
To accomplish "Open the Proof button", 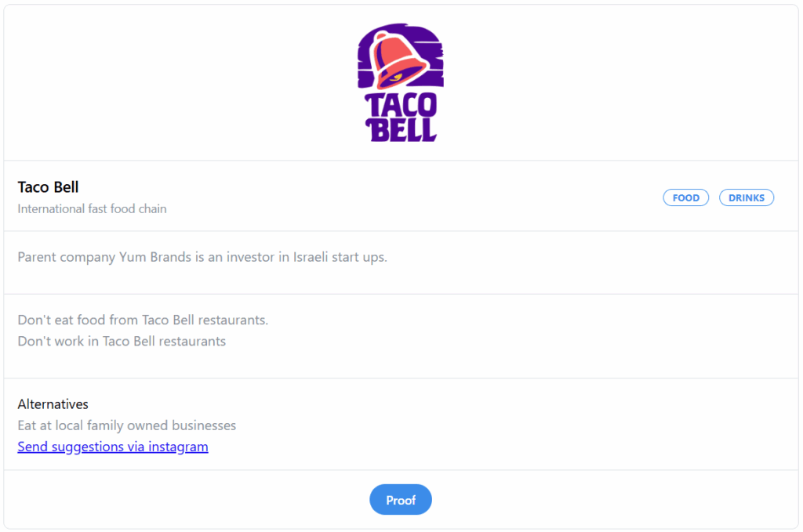I will (401, 499).
